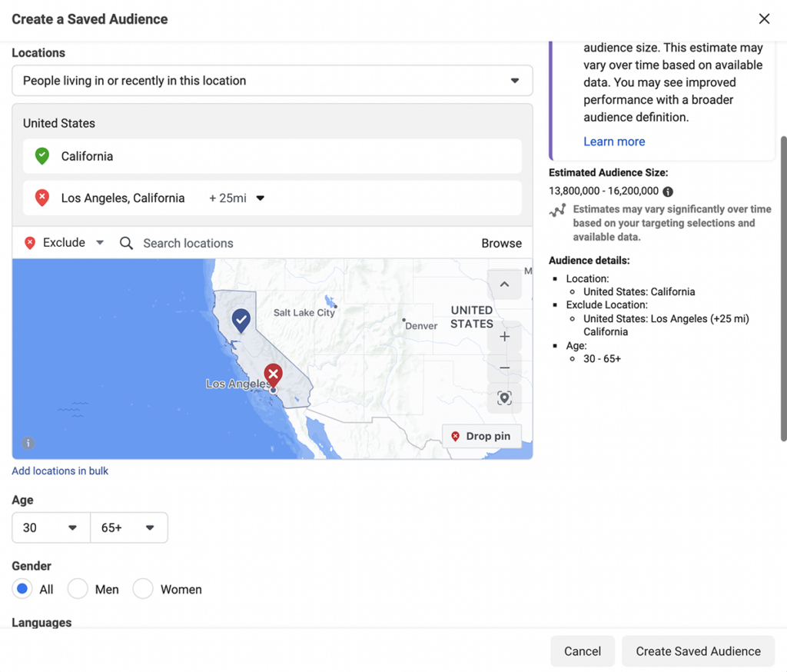Select the Men gender option
This screenshot has width=787, height=672.
click(x=78, y=588)
